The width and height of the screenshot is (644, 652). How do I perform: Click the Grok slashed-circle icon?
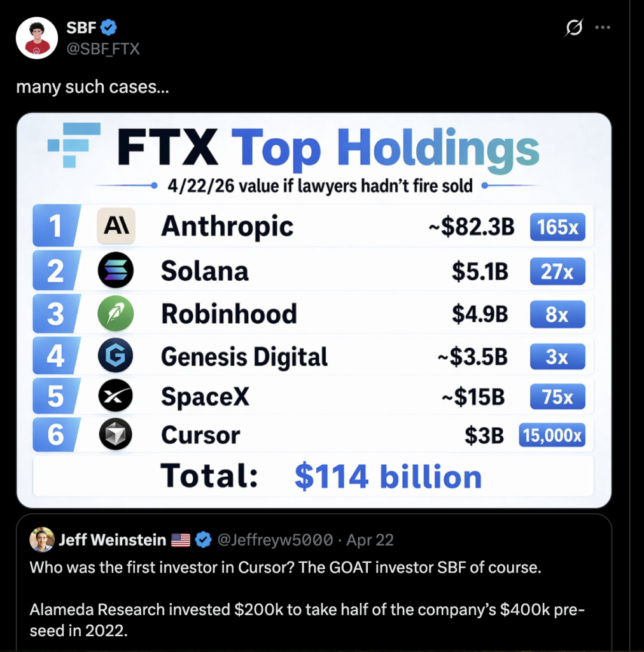pyautogui.click(x=574, y=28)
